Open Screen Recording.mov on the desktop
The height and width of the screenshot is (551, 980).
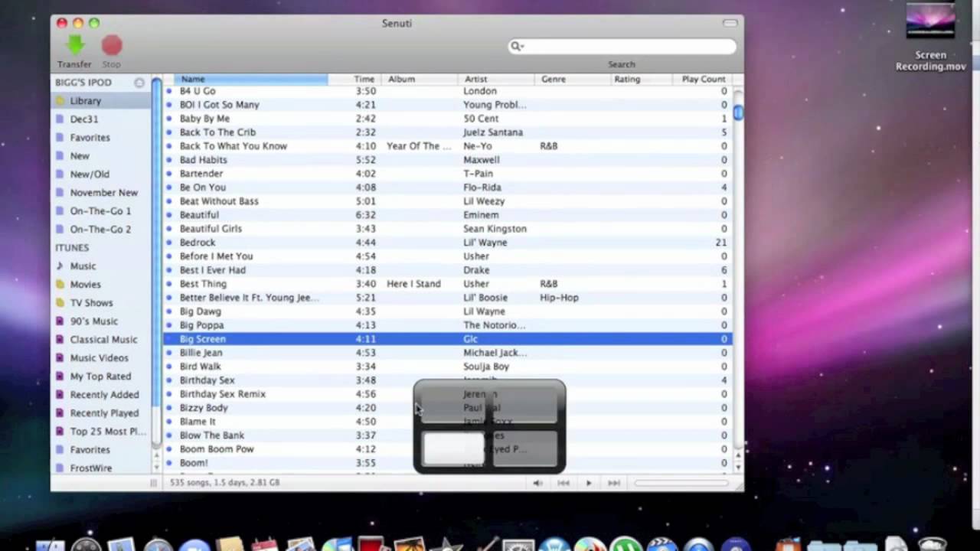point(930,37)
